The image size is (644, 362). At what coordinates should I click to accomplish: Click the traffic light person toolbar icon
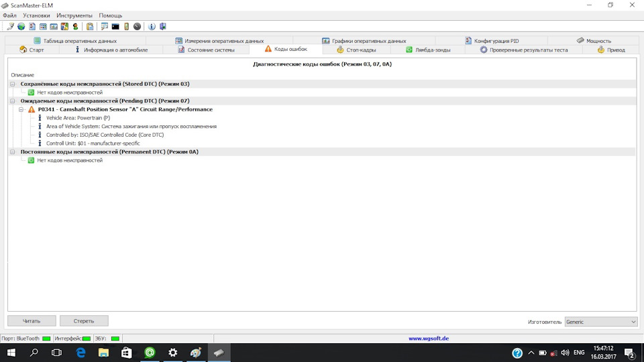[75, 26]
